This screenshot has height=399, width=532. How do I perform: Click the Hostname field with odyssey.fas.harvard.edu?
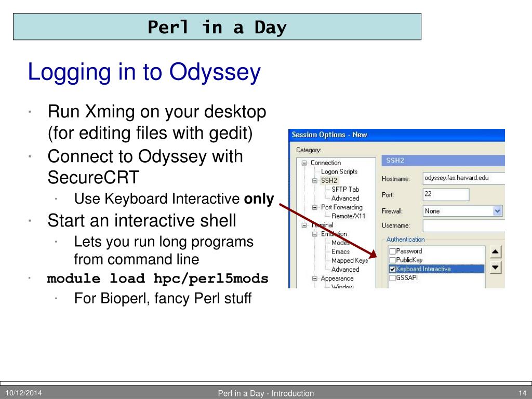click(464, 178)
